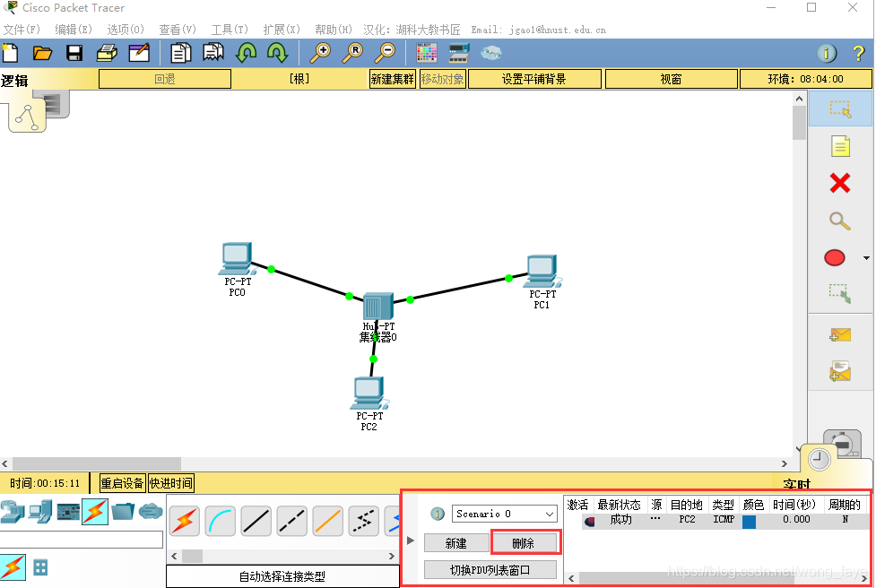Click the Zoom In magnifier icon
The image size is (876, 588).
(x=320, y=53)
